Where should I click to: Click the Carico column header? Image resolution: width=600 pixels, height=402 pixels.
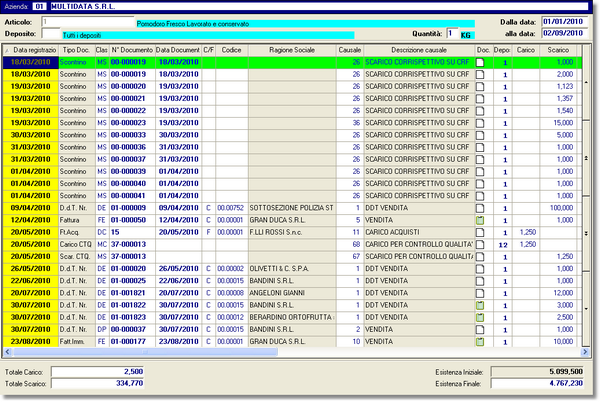click(x=526, y=50)
